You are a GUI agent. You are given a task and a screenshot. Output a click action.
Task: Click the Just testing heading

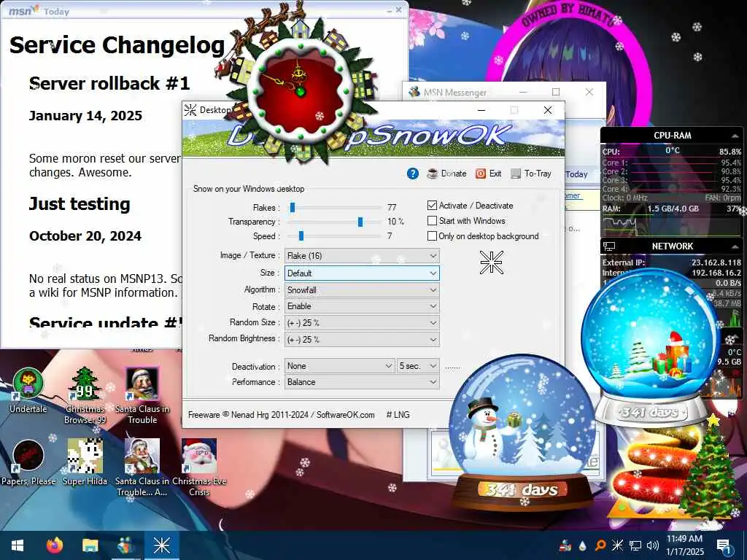[80, 204]
